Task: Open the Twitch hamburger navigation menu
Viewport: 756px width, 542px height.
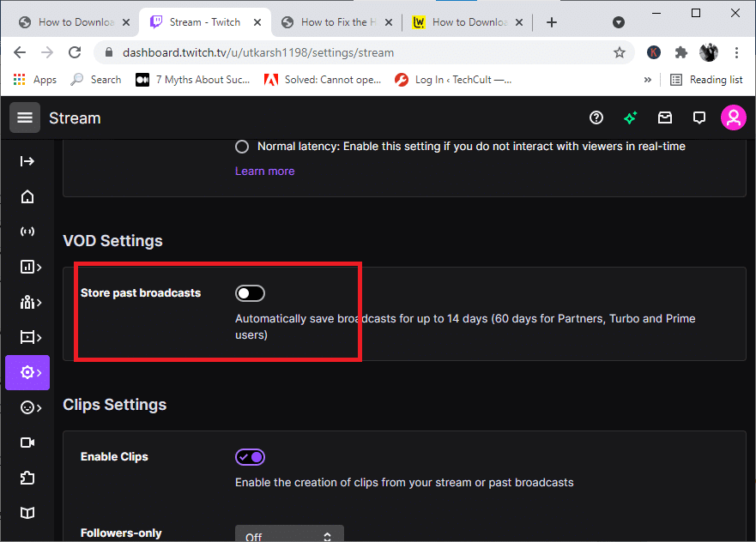Action: click(x=25, y=117)
